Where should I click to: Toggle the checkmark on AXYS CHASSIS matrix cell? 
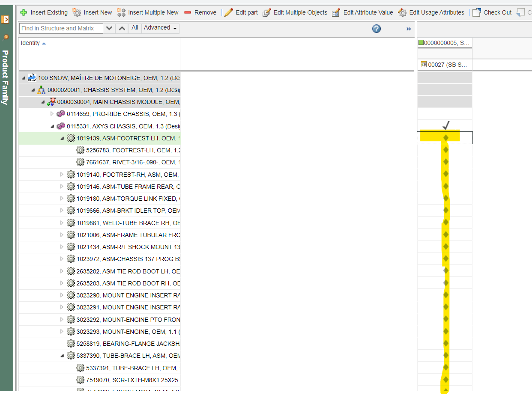(x=445, y=126)
